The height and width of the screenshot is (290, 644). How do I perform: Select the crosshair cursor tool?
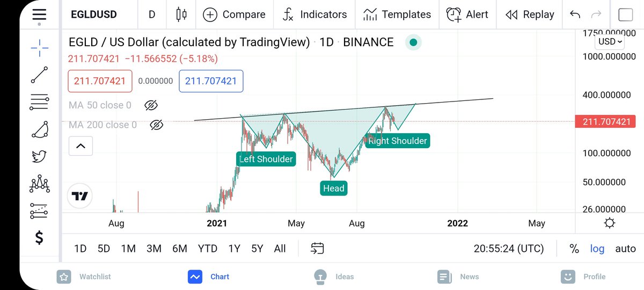(x=39, y=48)
